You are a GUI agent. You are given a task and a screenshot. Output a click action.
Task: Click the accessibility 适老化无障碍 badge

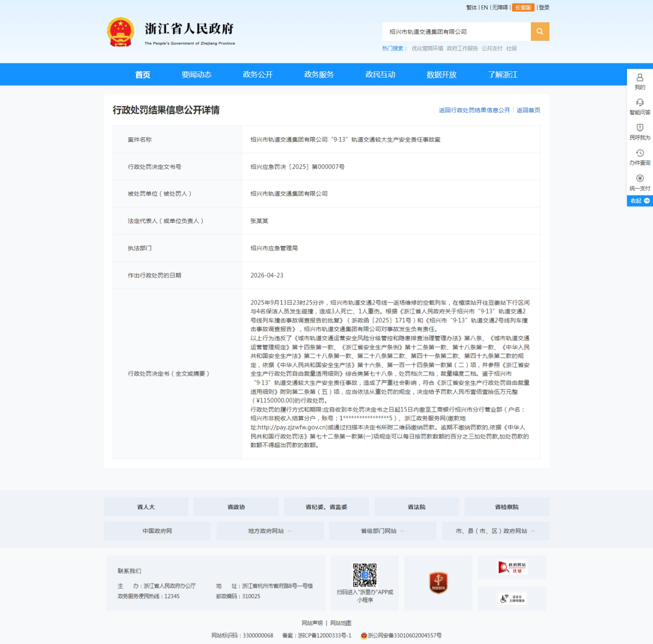coord(512,599)
